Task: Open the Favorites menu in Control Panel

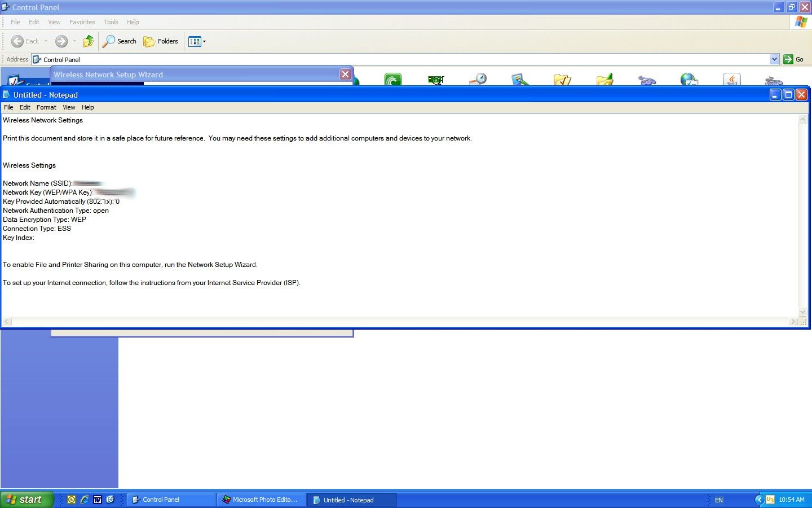Action: [x=82, y=22]
